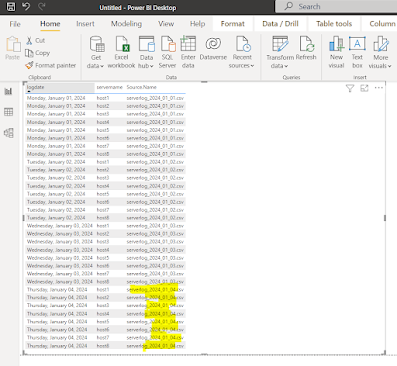Click the servername column header

tap(110, 87)
